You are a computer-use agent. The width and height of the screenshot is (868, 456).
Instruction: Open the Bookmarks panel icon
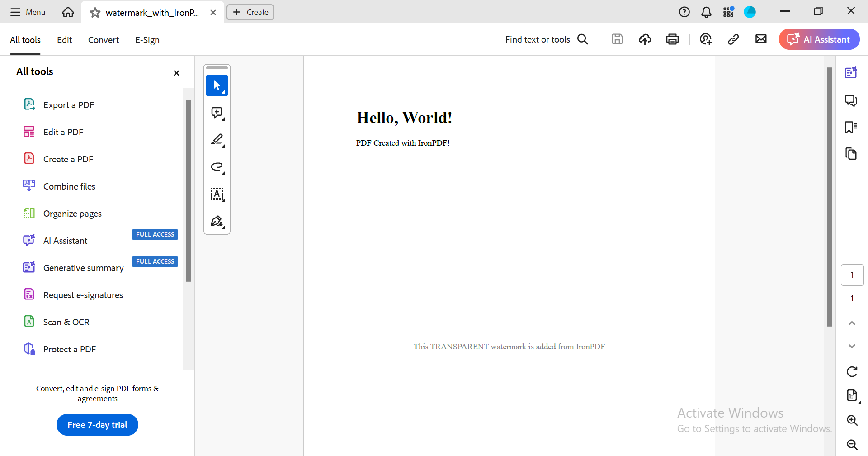pyautogui.click(x=851, y=127)
